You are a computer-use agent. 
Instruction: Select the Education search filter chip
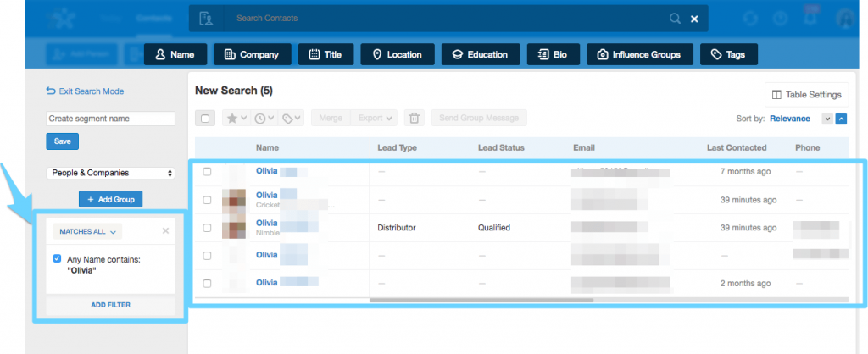(480, 54)
